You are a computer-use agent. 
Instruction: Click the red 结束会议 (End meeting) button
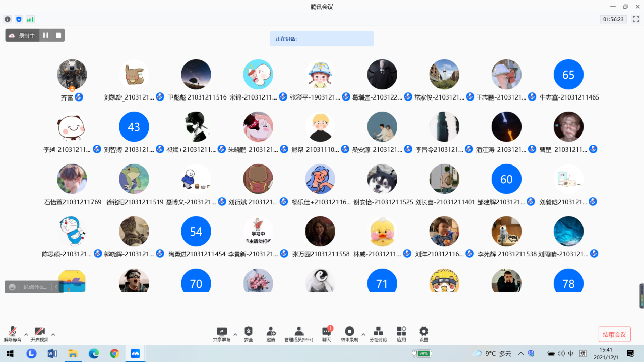click(x=614, y=334)
